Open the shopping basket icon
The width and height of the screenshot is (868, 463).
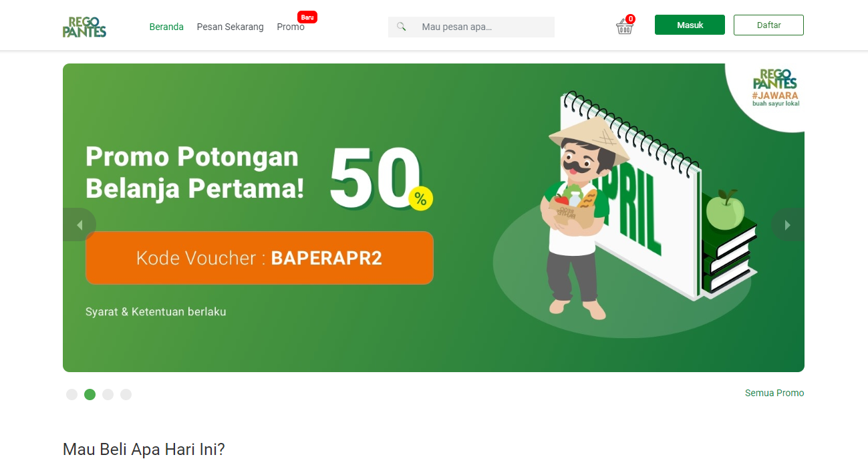[x=624, y=27]
